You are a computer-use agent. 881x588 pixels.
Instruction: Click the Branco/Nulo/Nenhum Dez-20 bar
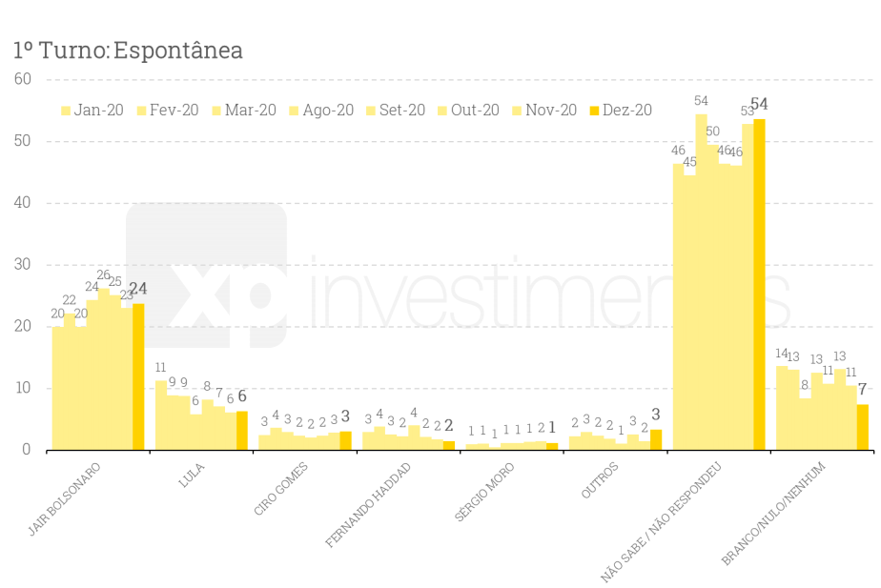coord(862,428)
